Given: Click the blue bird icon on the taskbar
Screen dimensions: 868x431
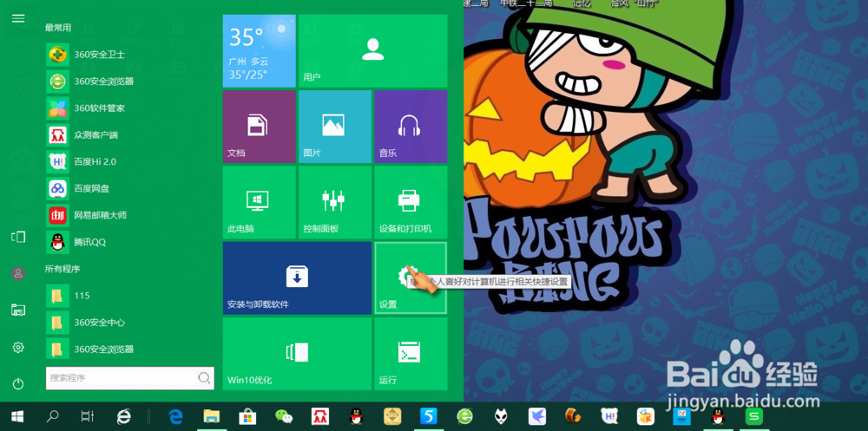Looking at the screenshot, I should (x=537, y=416).
